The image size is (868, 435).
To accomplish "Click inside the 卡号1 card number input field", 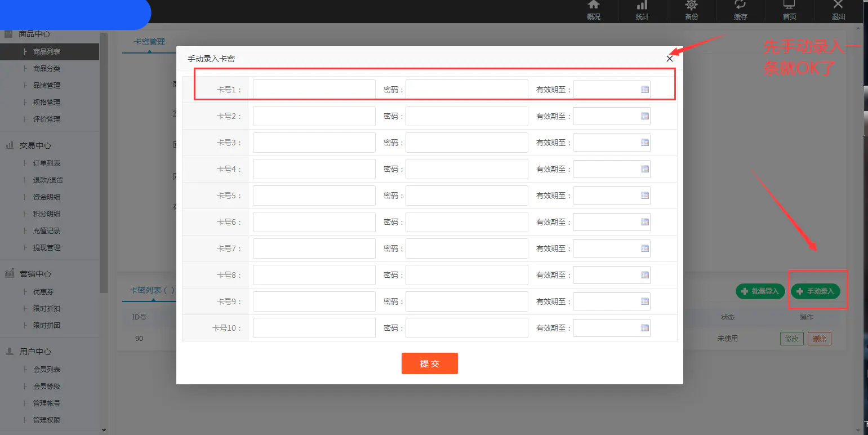I will (314, 88).
